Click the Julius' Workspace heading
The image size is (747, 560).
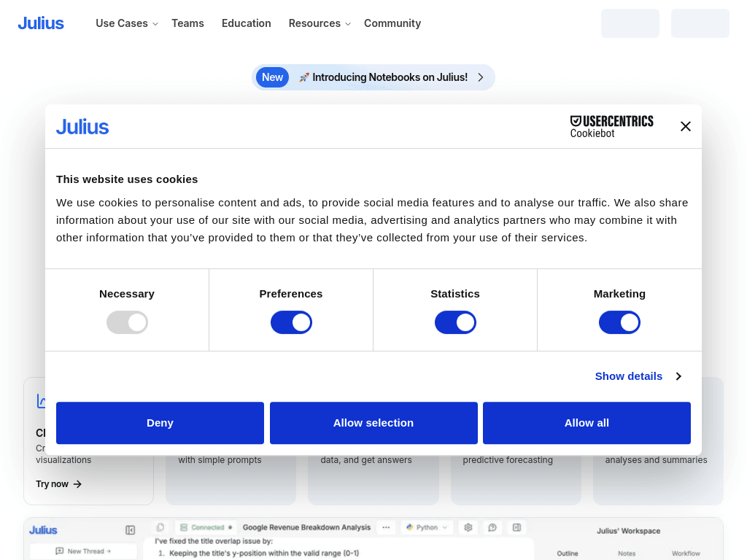click(x=628, y=531)
